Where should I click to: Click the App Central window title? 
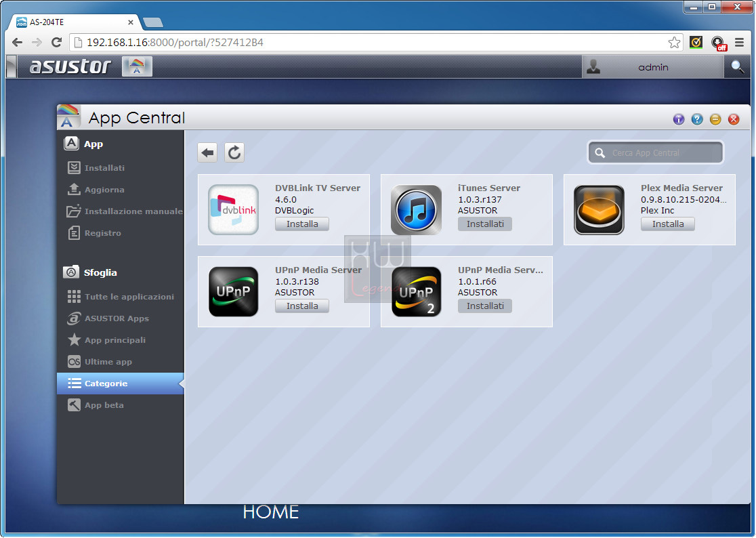136,118
